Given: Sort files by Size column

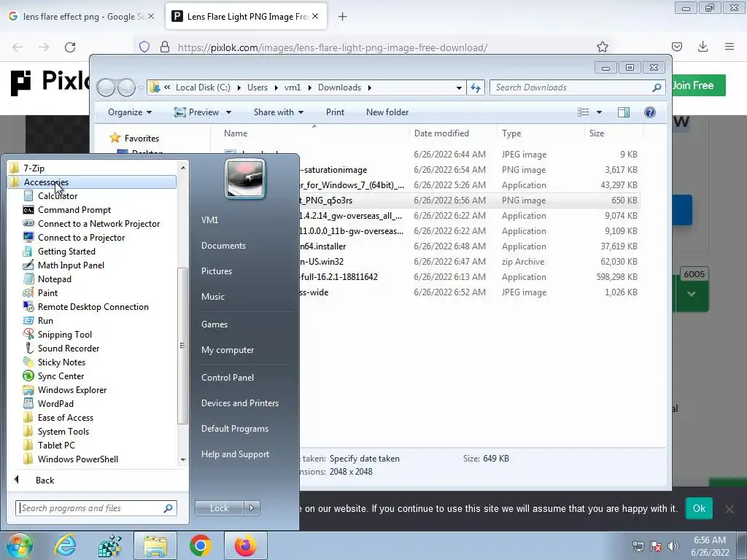Looking at the screenshot, I should [x=597, y=133].
